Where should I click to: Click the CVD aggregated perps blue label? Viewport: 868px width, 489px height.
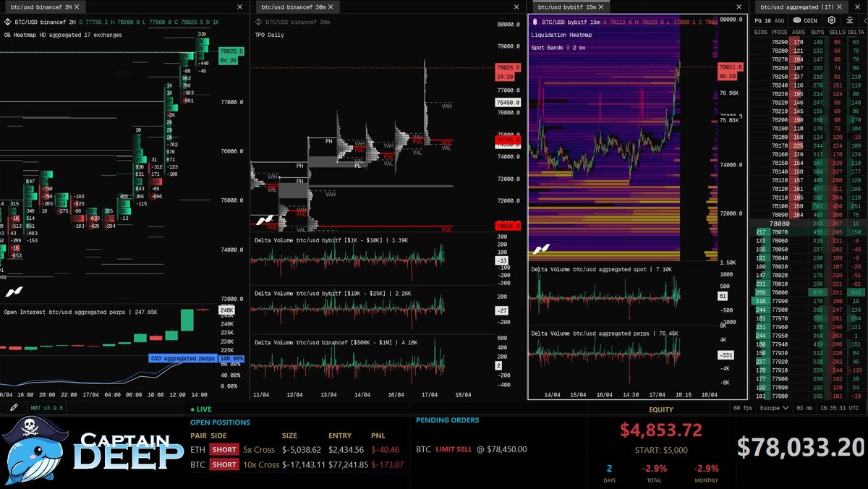[184, 358]
